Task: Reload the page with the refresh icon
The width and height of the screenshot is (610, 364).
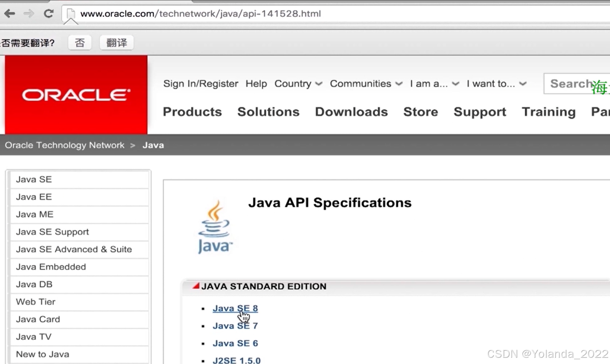Action: point(48,14)
